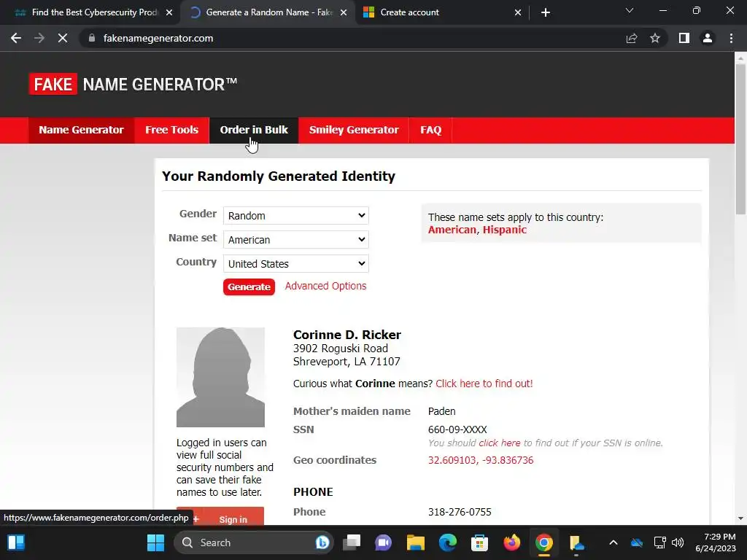Screen dimensions: 747x560
Task: Open the Free Tools menu item
Action: [x=171, y=130]
